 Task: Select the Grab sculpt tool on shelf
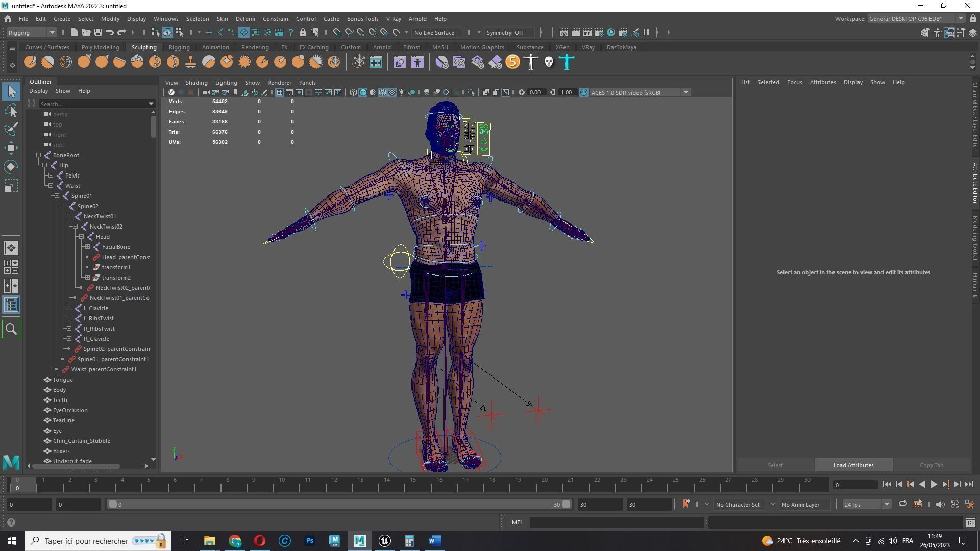[84, 62]
